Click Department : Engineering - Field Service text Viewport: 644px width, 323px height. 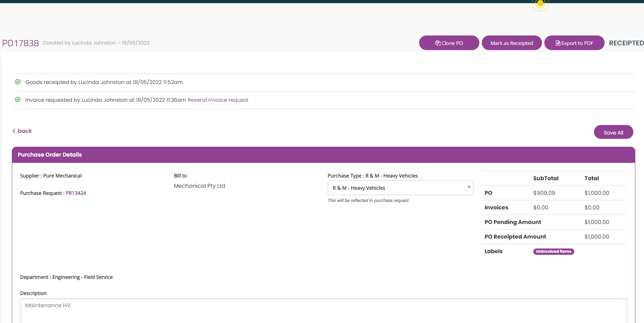66,277
